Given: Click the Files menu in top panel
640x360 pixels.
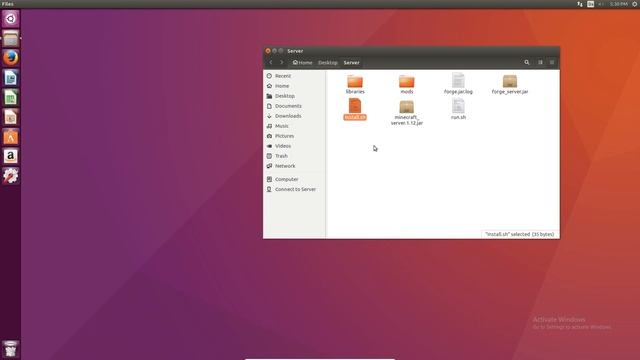Looking at the screenshot, I should (x=7, y=4).
